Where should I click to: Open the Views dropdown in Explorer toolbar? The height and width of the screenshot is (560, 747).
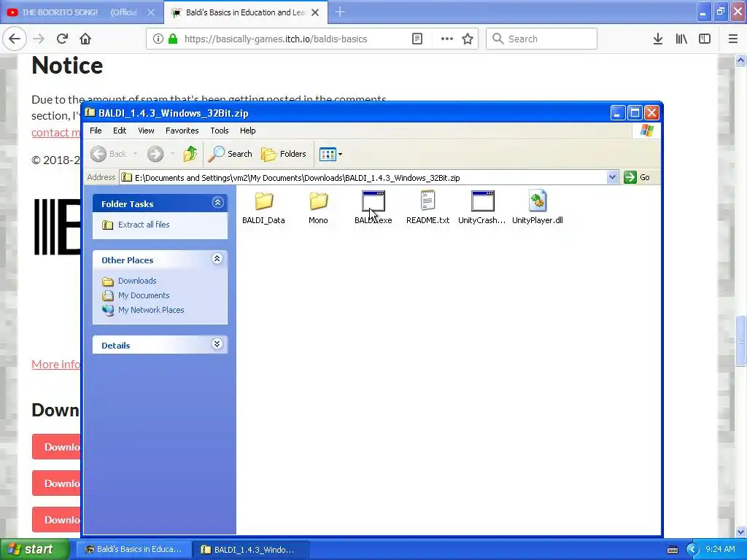pyautogui.click(x=330, y=155)
